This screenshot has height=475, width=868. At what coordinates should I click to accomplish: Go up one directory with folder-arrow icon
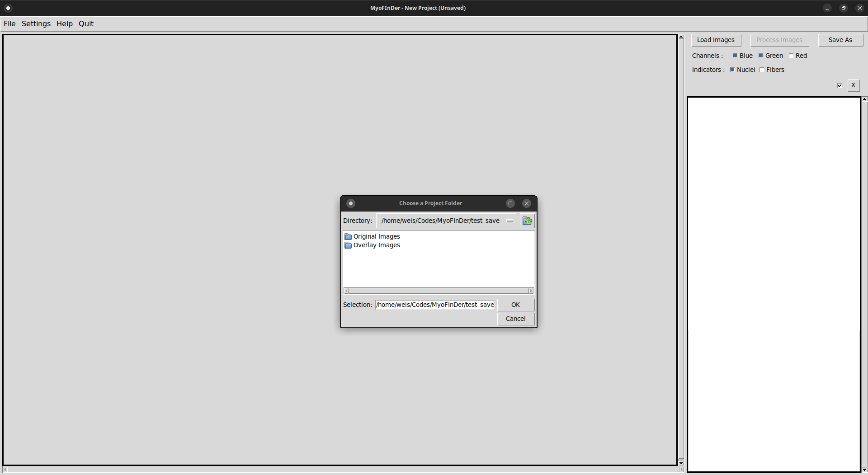tap(527, 221)
